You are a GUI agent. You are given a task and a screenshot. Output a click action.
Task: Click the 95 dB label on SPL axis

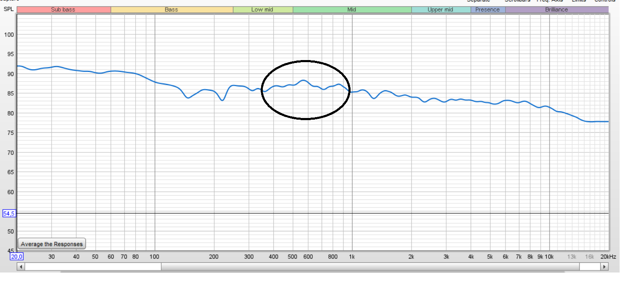10,54
